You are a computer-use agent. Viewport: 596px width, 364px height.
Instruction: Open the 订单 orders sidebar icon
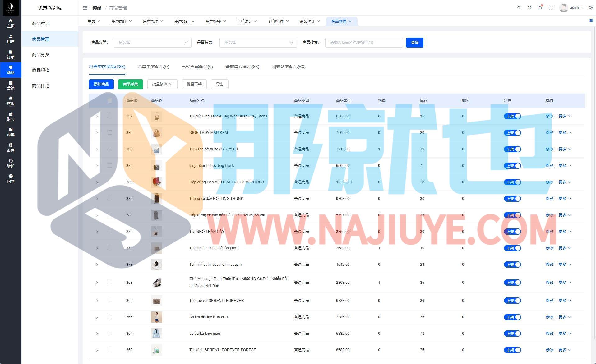click(x=11, y=54)
